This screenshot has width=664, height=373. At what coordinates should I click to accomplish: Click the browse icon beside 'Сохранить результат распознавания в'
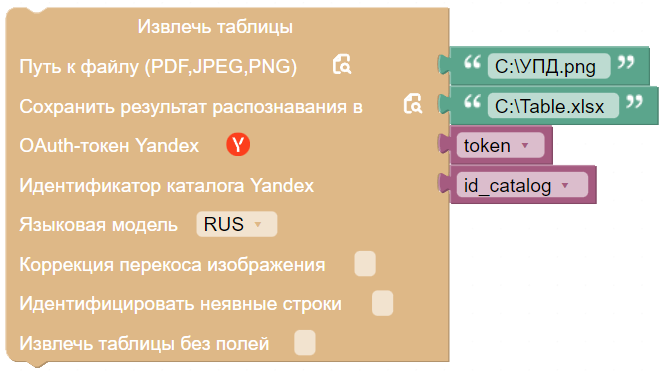click(x=412, y=104)
